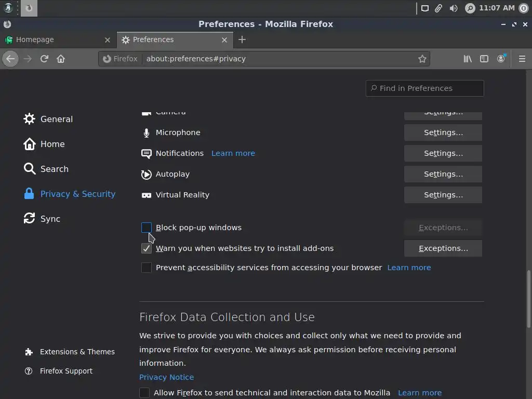Screen dimensions: 532x399
Task: Open the hamburger application menu
Action: tap(522, 59)
